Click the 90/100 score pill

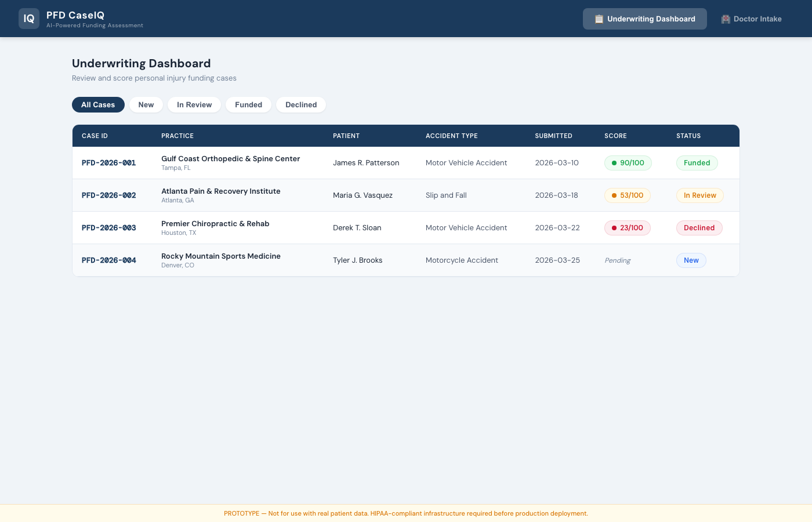coord(628,163)
